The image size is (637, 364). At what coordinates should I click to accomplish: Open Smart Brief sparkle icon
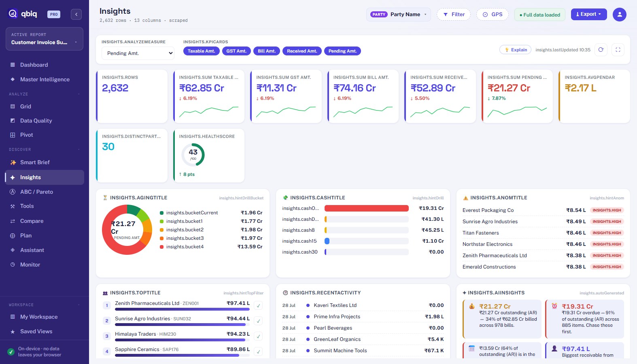click(x=13, y=162)
